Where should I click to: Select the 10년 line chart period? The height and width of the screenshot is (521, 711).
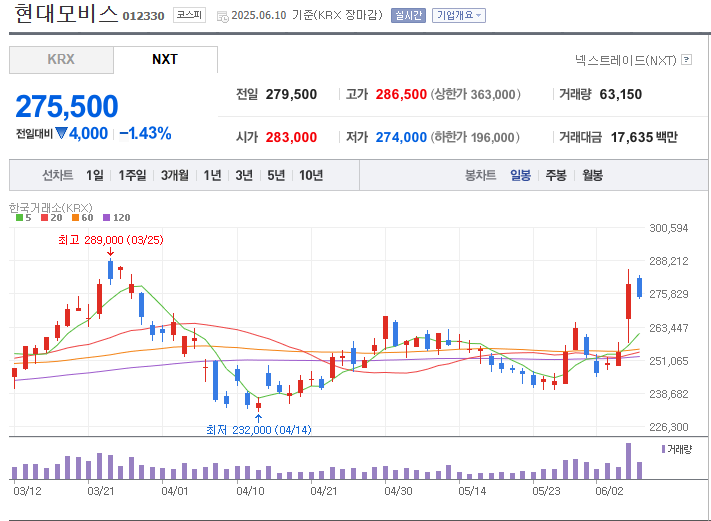311,175
